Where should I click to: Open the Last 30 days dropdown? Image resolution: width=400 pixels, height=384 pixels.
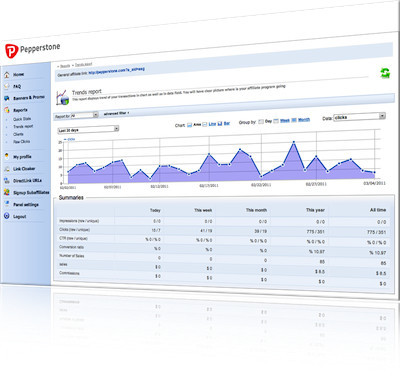(x=88, y=129)
